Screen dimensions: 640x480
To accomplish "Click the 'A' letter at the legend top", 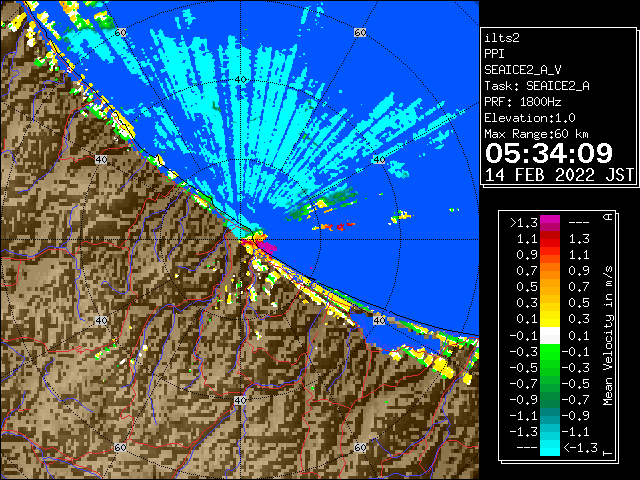I will pos(608,217).
